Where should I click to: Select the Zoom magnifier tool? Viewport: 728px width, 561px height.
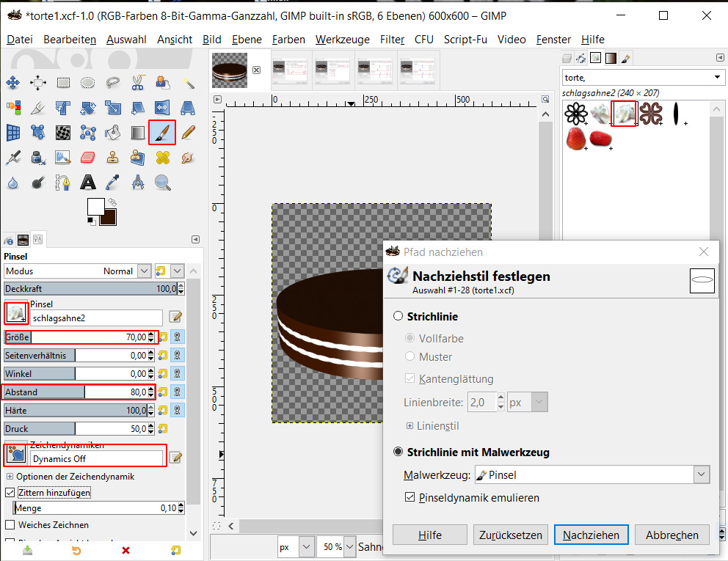pyautogui.click(x=162, y=182)
